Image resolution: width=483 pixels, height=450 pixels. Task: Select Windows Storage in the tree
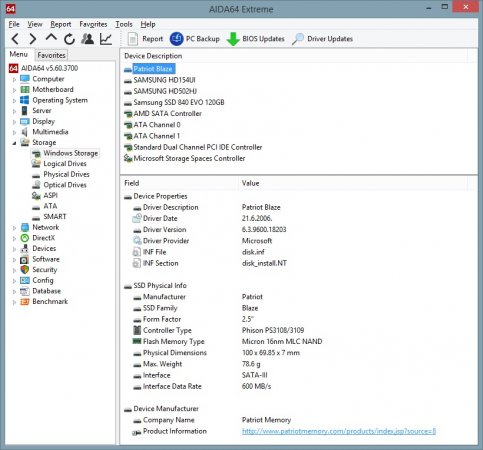tap(65, 153)
